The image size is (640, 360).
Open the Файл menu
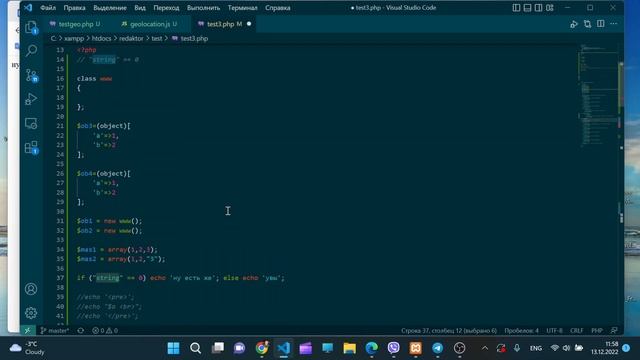(48, 8)
